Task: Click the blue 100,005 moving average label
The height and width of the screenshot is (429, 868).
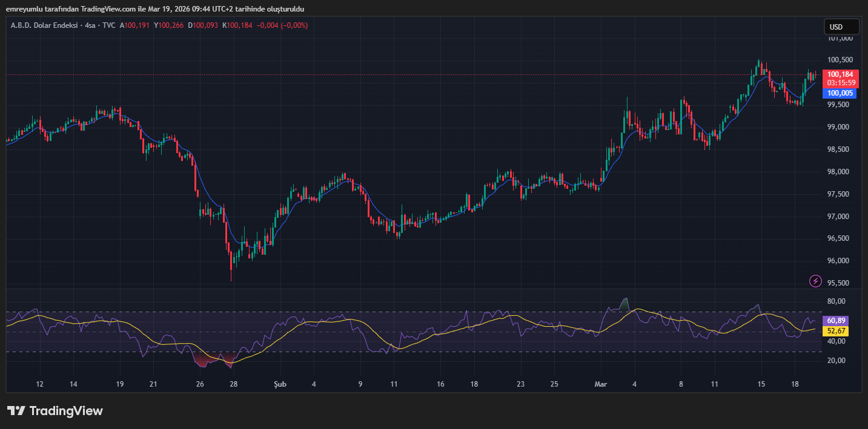Action: click(840, 93)
